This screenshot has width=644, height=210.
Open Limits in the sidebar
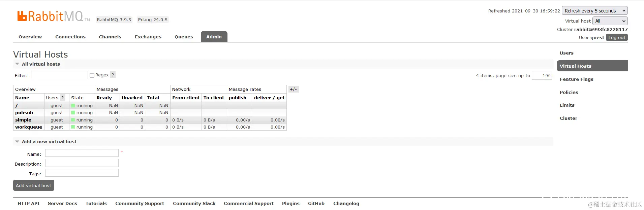[x=567, y=105]
